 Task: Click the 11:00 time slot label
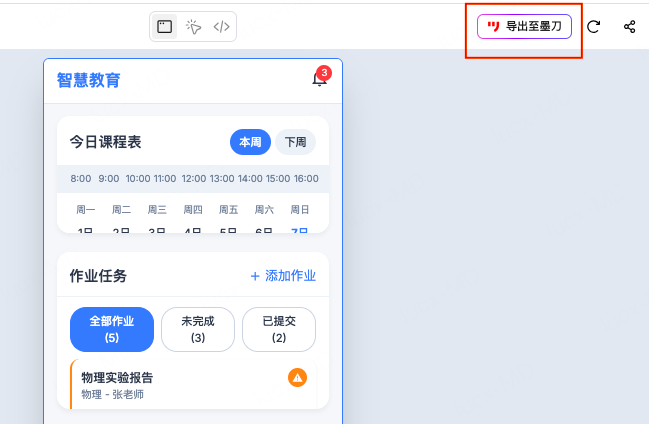pos(165,179)
